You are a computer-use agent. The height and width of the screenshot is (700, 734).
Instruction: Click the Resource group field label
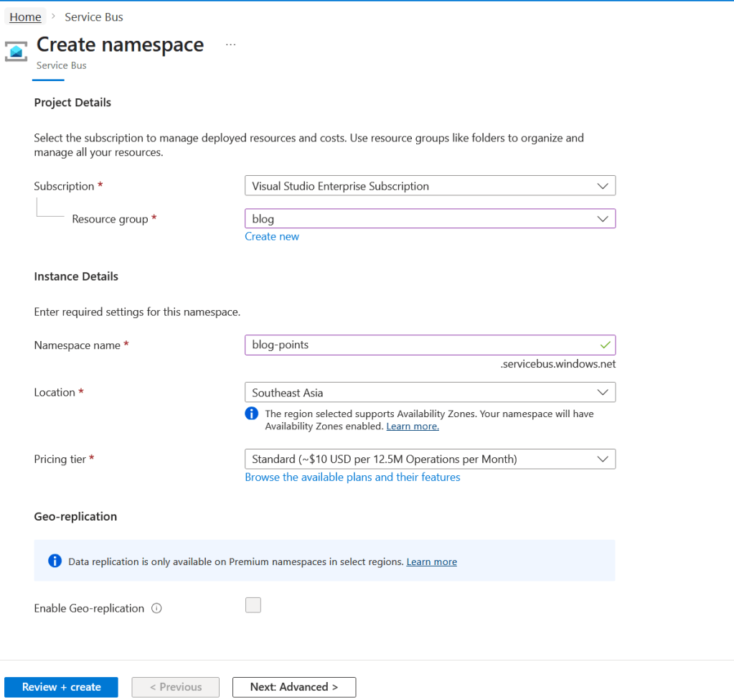[x=110, y=219]
